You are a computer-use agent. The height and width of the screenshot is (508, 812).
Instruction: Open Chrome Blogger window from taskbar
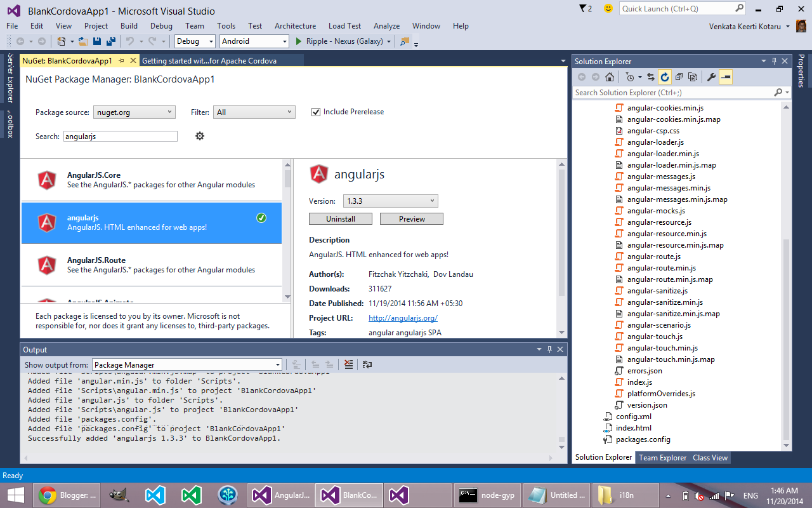tap(68, 495)
